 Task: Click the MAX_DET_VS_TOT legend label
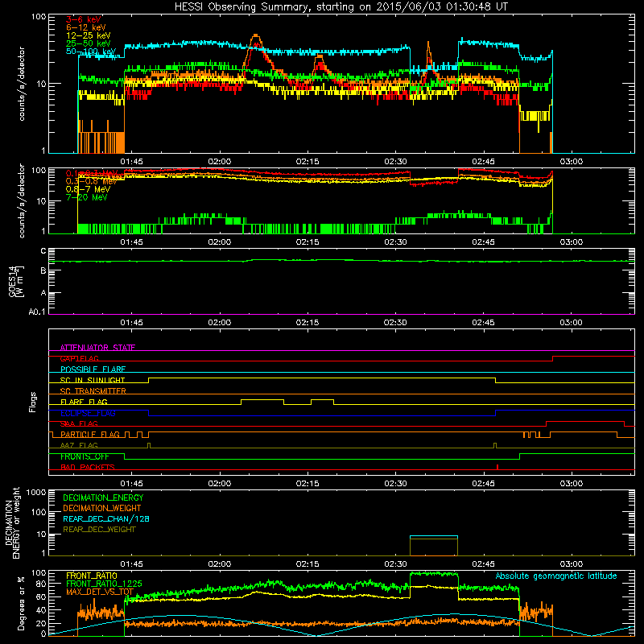[x=100, y=592]
